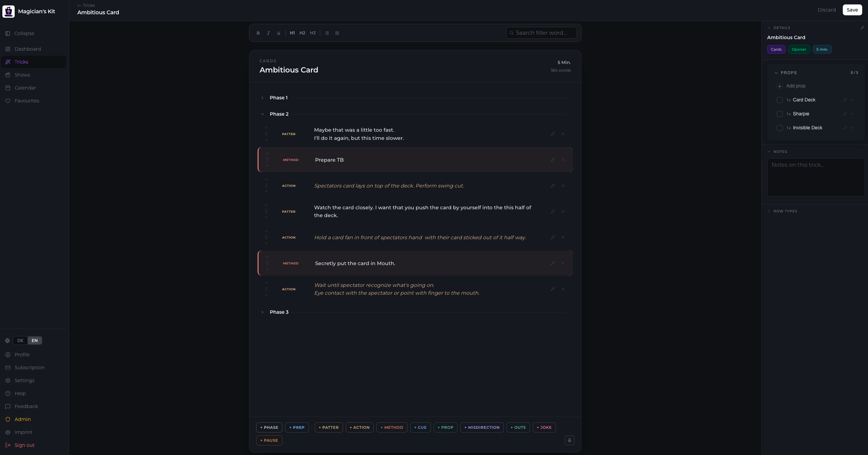This screenshot has height=455, width=868.
Task: Grab drag handle of 'Secretly put the card' row
Action: coord(267,263)
